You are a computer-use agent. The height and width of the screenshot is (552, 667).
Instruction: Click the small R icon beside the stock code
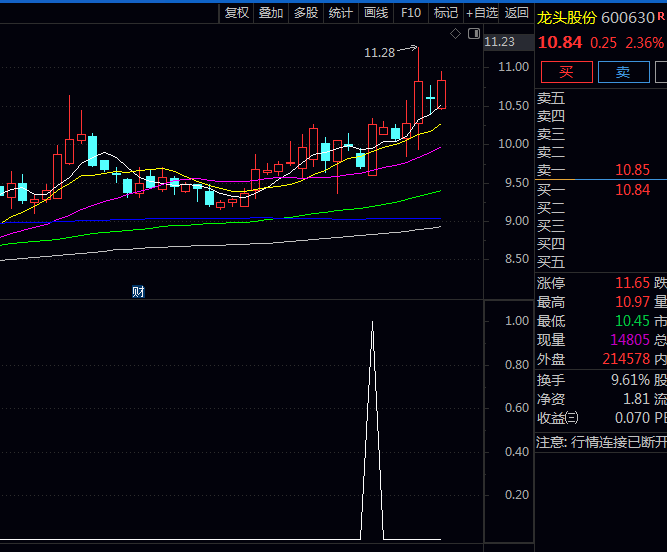point(660,16)
